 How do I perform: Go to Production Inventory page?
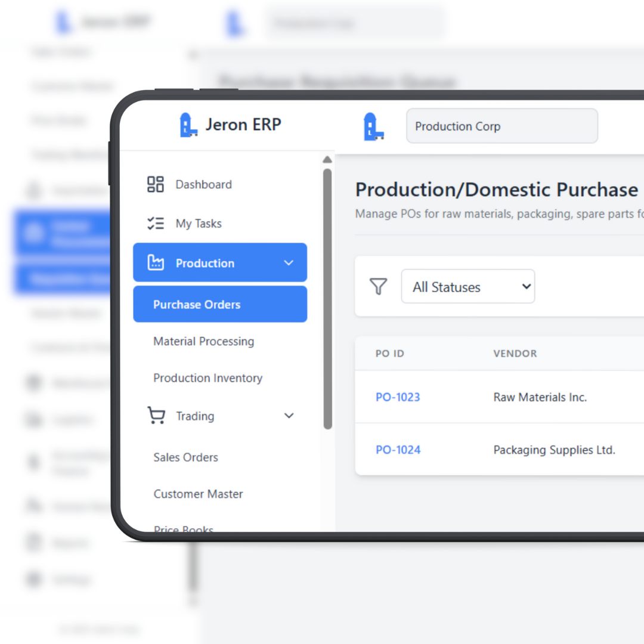point(208,378)
